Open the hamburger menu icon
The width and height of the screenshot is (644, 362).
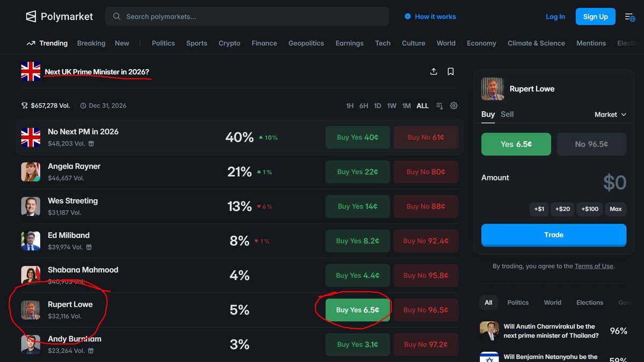pos(630,17)
